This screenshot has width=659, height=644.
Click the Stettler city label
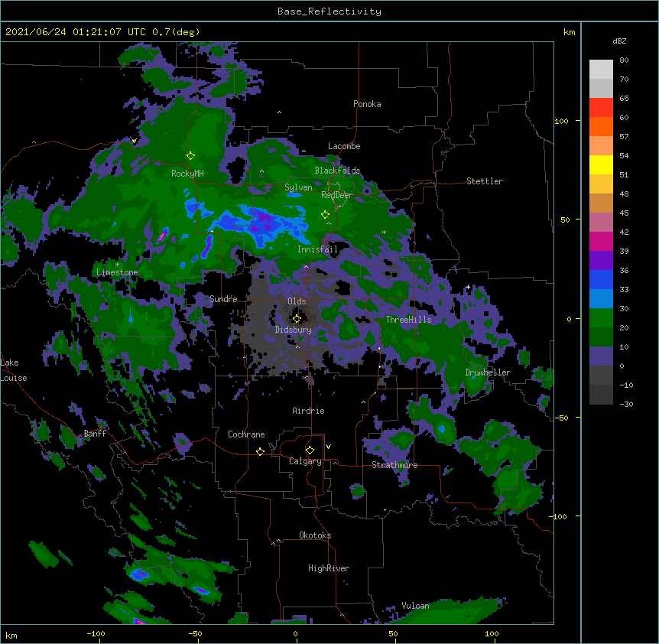(x=485, y=181)
